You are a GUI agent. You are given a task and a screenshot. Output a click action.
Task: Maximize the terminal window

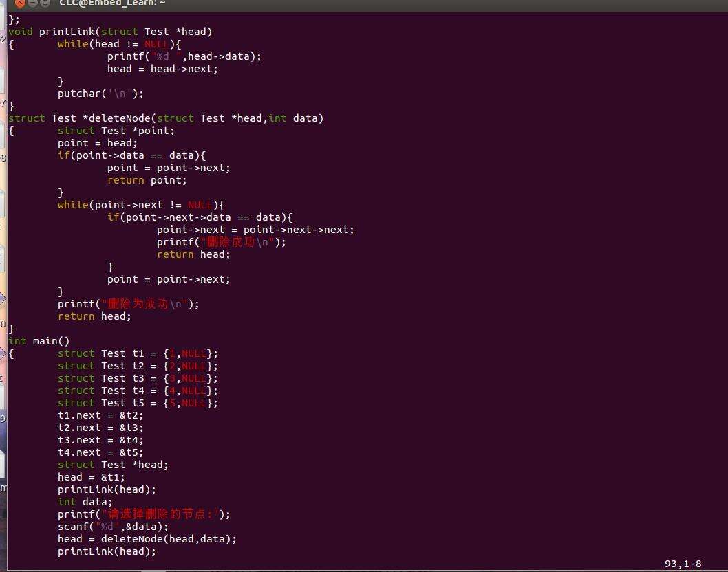pos(45,3)
